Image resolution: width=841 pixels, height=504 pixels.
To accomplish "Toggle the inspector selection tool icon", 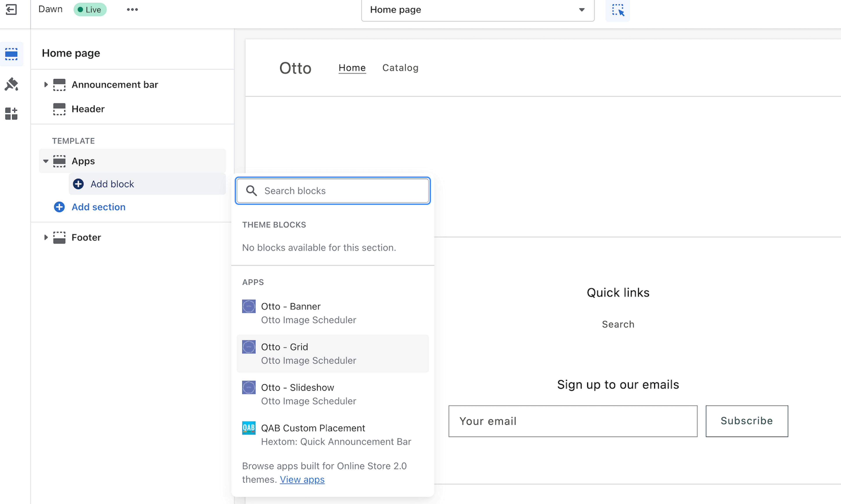I will 617,10.
